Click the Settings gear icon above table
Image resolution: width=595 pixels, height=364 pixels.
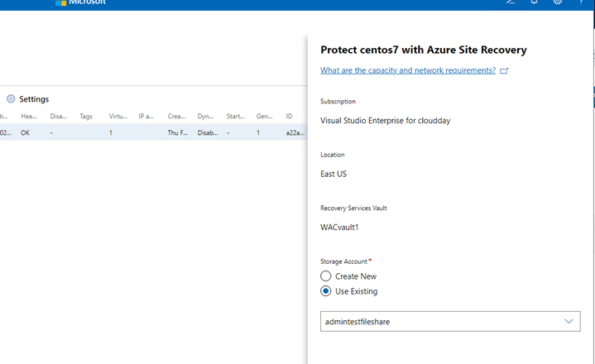[11, 99]
